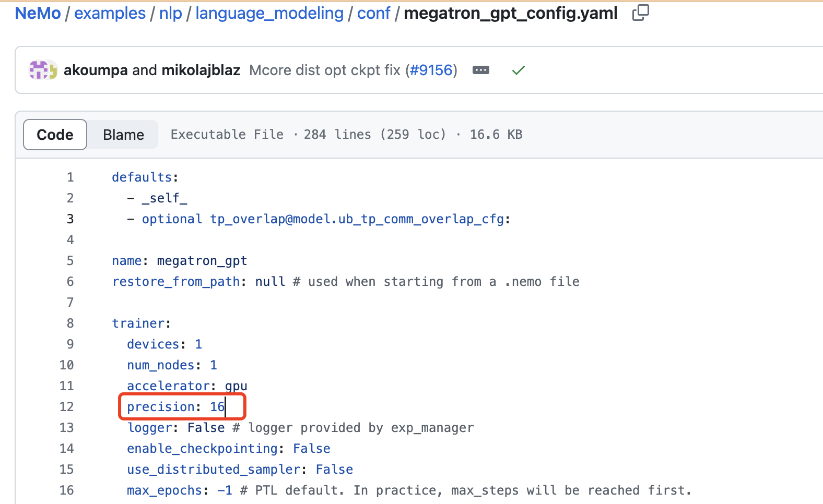Switch to the Blame tab

[x=123, y=135]
